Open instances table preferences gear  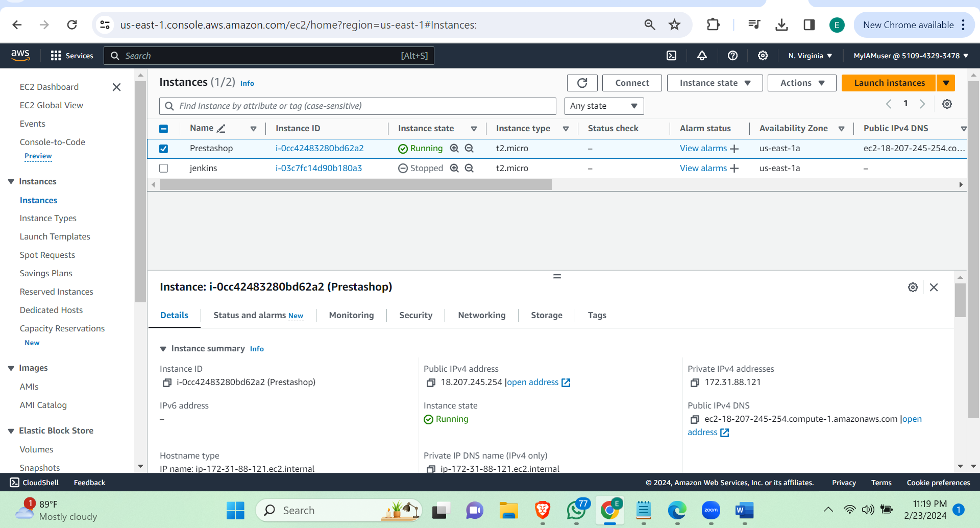(947, 104)
